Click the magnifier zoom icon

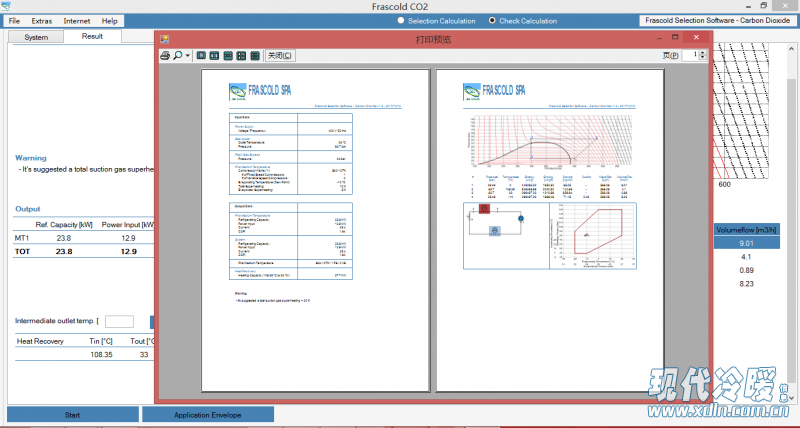pyautogui.click(x=178, y=55)
